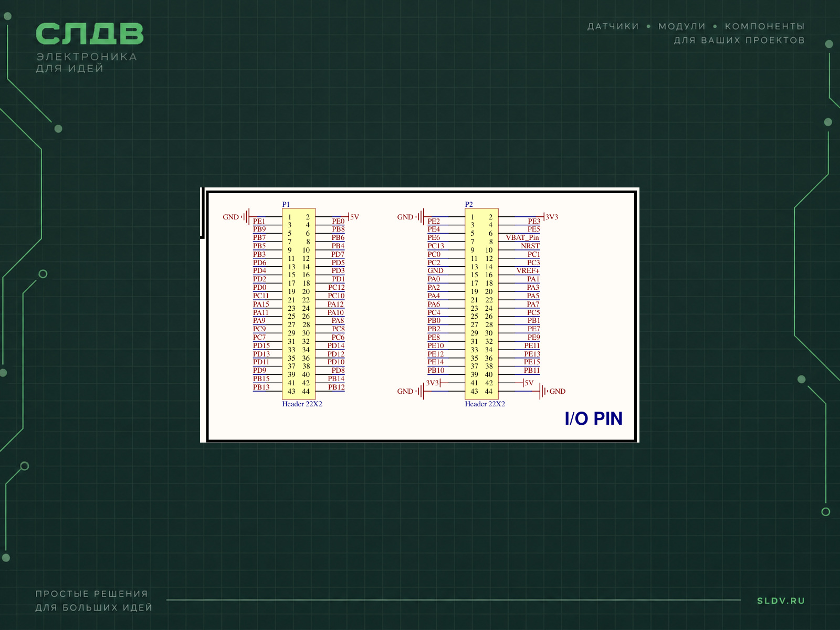Click the PC12 pin label
Screen dimensions: 840x630
coord(337,287)
